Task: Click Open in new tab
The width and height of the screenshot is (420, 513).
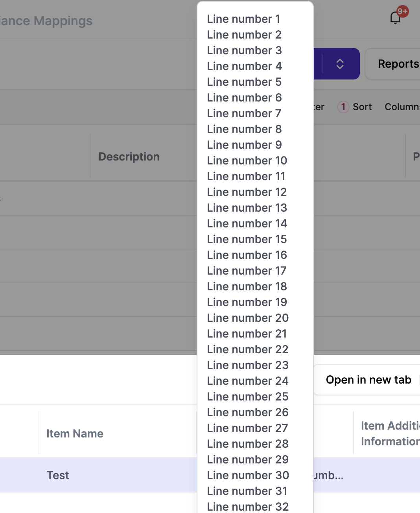Action: tap(368, 380)
